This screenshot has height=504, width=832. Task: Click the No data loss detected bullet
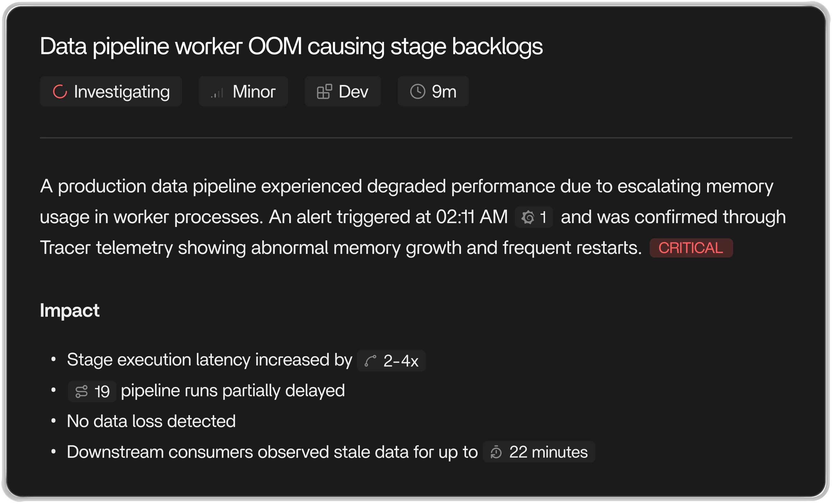(x=151, y=420)
